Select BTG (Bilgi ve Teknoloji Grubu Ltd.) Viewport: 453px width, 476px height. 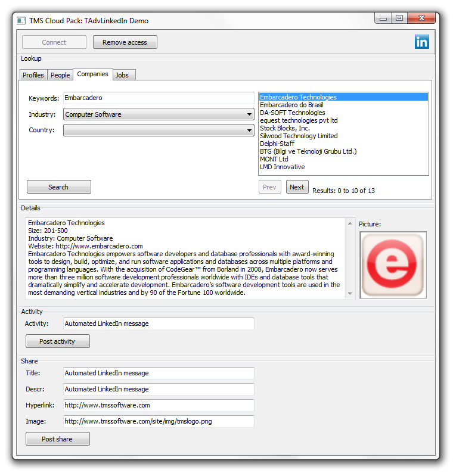pyautogui.click(x=343, y=151)
